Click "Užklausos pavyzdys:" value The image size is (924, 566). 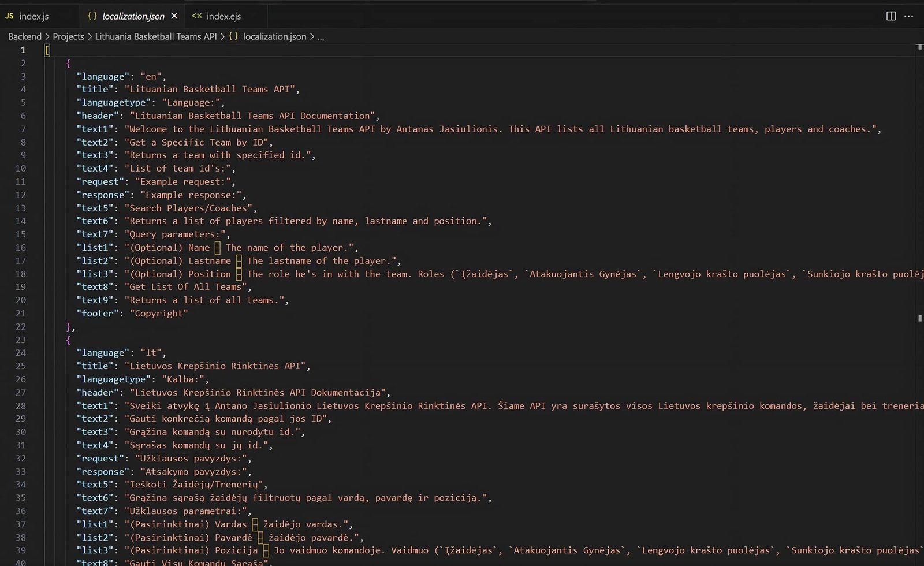pos(191,458)
